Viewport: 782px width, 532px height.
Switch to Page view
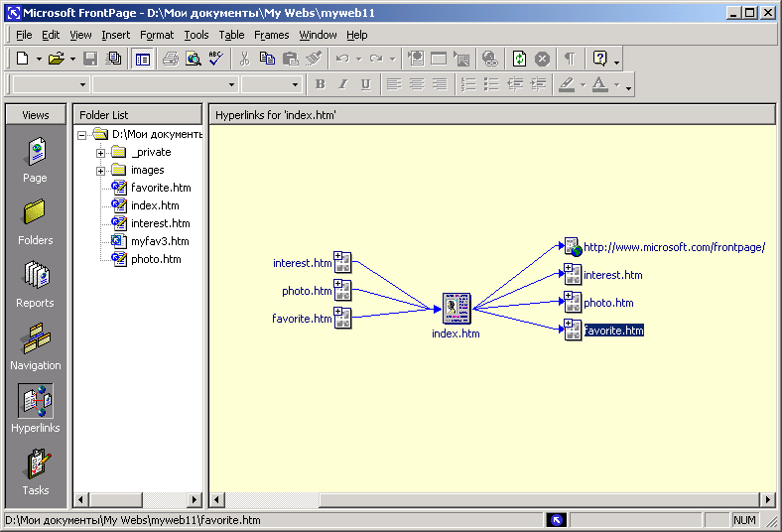coord(36,161)
